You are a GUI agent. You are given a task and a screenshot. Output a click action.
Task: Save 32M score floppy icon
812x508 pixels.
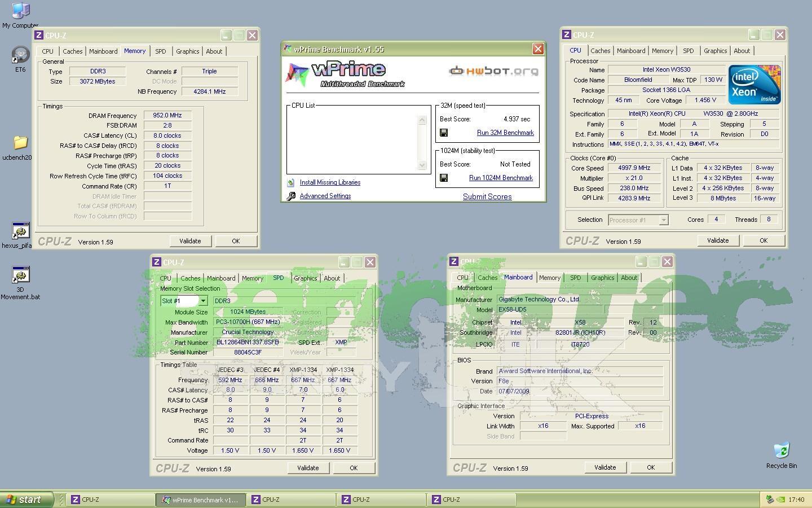coord(444,133)
